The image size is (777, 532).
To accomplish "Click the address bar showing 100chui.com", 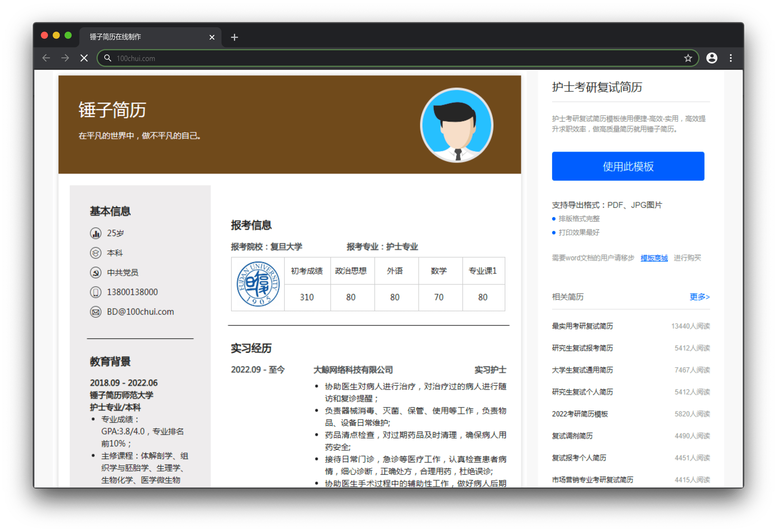I will pos(397,58).
